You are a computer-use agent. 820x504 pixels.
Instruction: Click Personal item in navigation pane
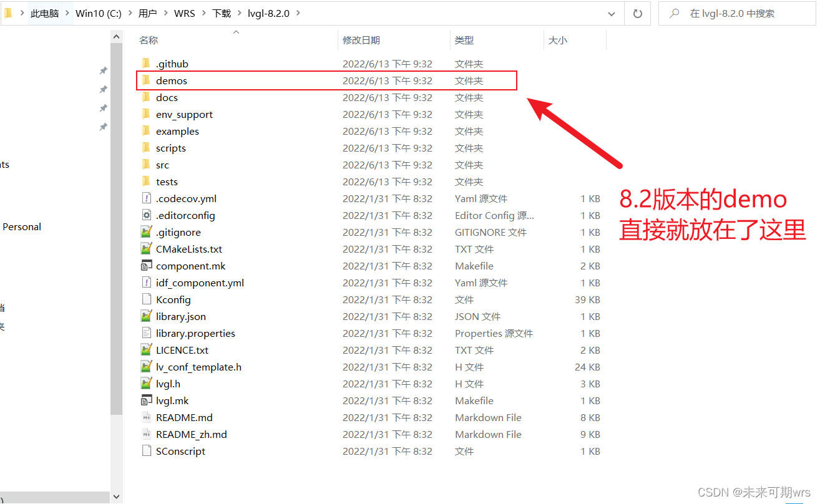pyautogui.click(x=22, y=227)
